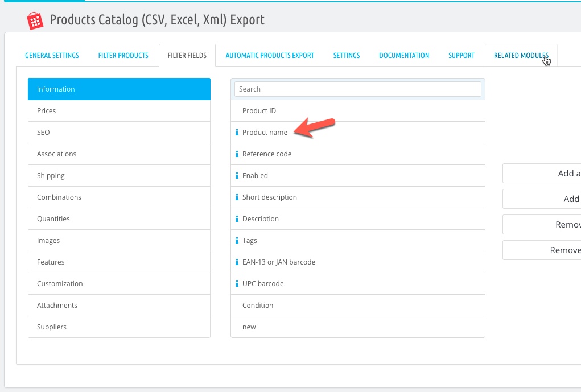This screenshot has width=581, height=392.
Task: Choose the Features category
Action: [120, 262]
